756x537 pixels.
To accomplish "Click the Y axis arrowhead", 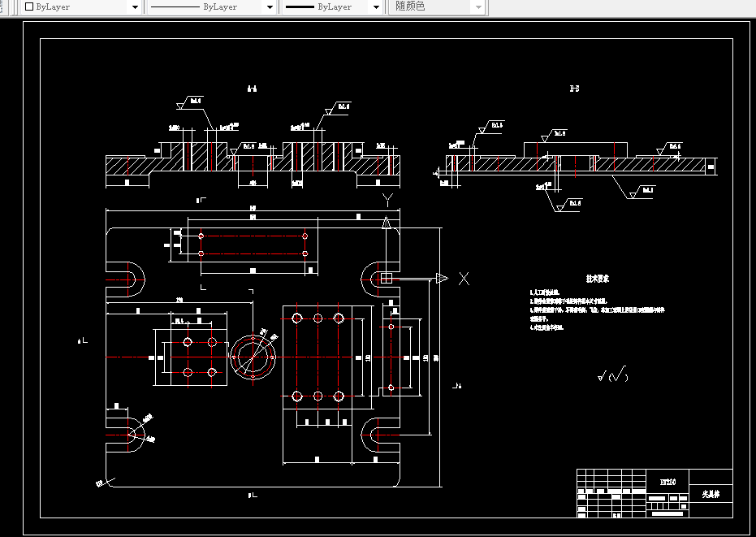I will [387, 223].
